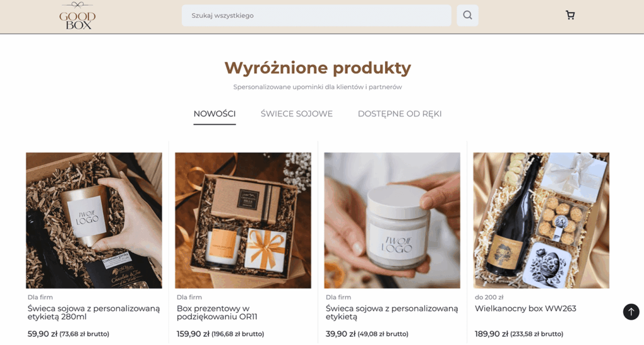Click the 39,90 zł soy candle title link

392,312
